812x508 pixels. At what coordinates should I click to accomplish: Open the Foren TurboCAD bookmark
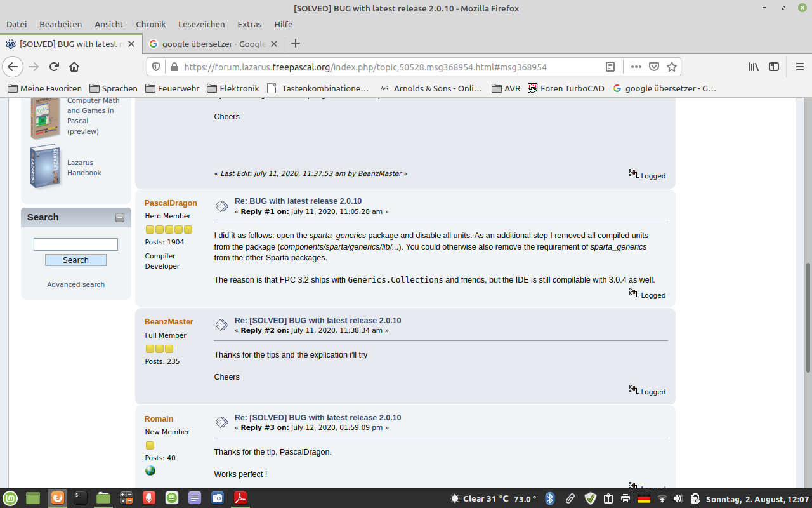point(566,88)
